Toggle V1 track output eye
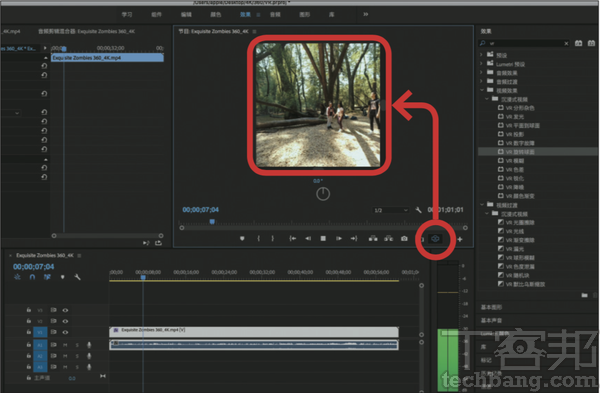This screenshot has width=600, height=393. tap(65, 332)
